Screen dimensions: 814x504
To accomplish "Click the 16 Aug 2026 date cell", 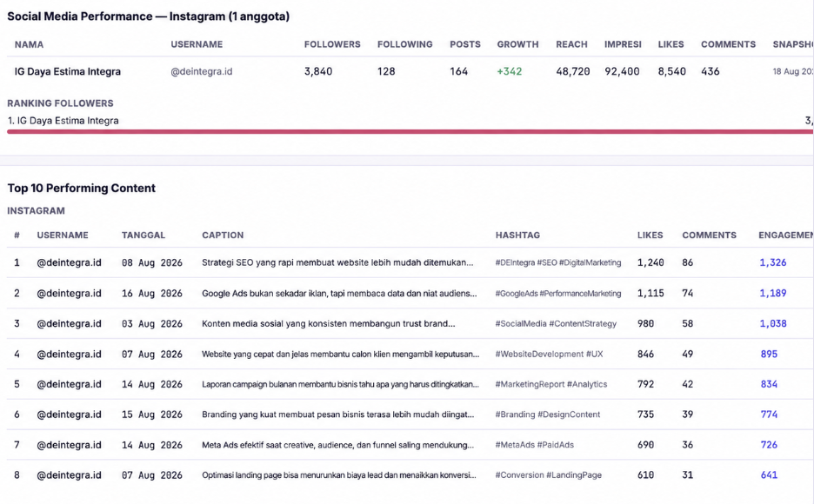I will pyautogui.click(x=152, y=294).
